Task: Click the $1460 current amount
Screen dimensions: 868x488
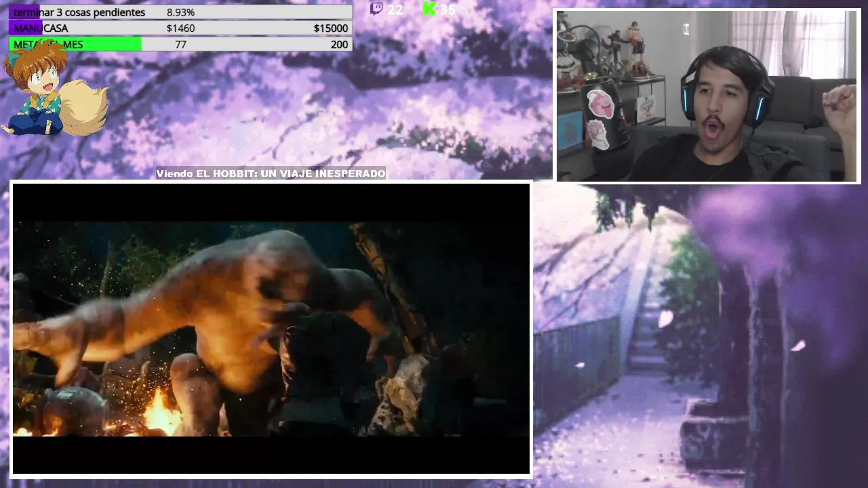Action: pyautogui.click(x=180, y=28)
